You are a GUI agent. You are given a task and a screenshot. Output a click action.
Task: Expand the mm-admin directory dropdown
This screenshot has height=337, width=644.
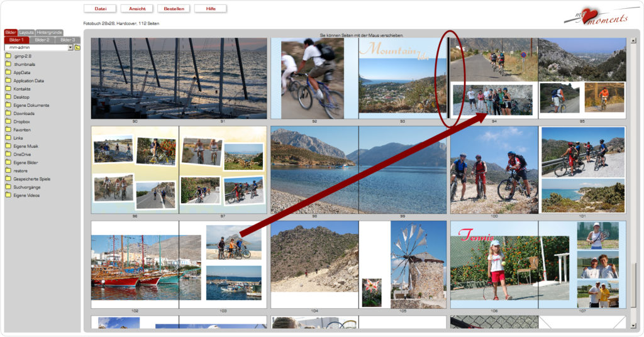point(70,48)
